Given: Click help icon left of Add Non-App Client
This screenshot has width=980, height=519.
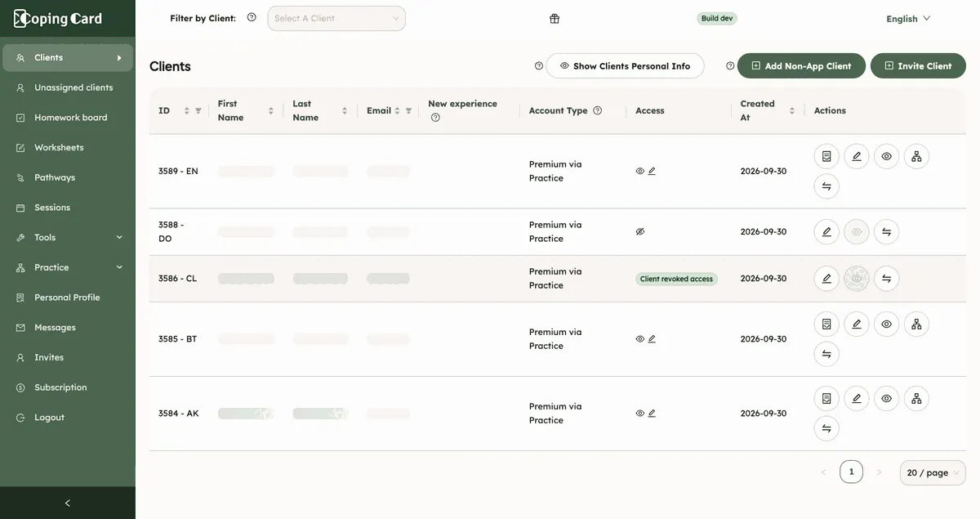Looking at the screenshot, I should pos(730,66).
